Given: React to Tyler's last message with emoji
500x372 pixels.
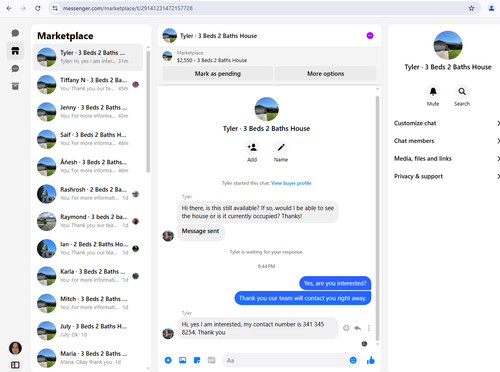Looking at the screenshot, I should click(346, 328).
